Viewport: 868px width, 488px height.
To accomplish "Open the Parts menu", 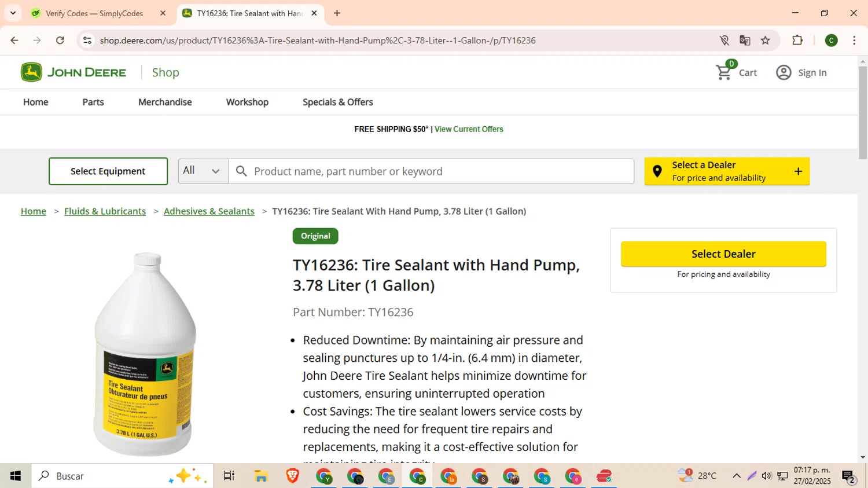I will 93,102.
